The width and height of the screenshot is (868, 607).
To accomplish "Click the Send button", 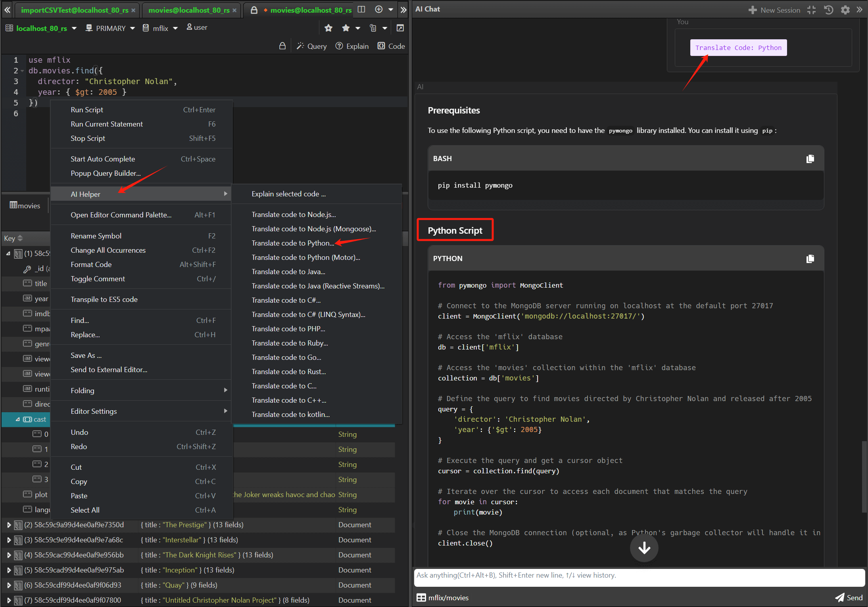I will click(x=849, y=597).
